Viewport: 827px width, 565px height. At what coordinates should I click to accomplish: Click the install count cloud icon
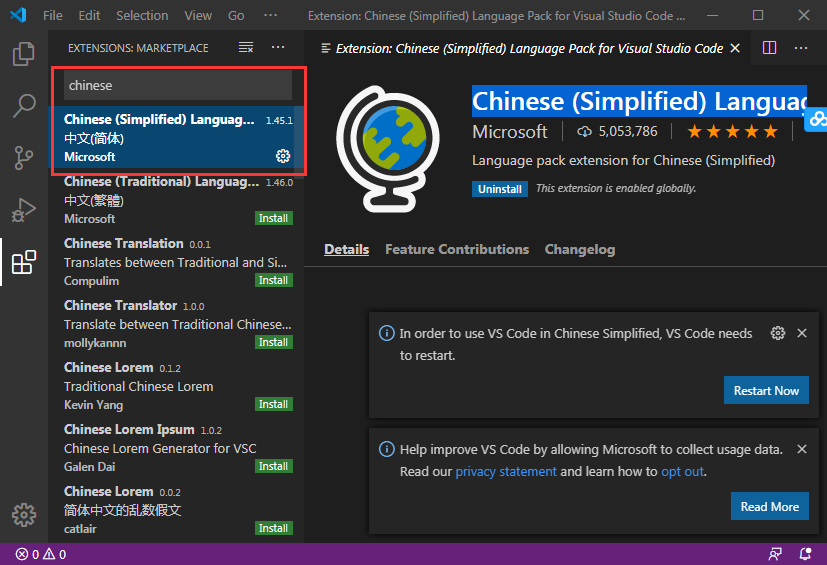click(584, 131)
